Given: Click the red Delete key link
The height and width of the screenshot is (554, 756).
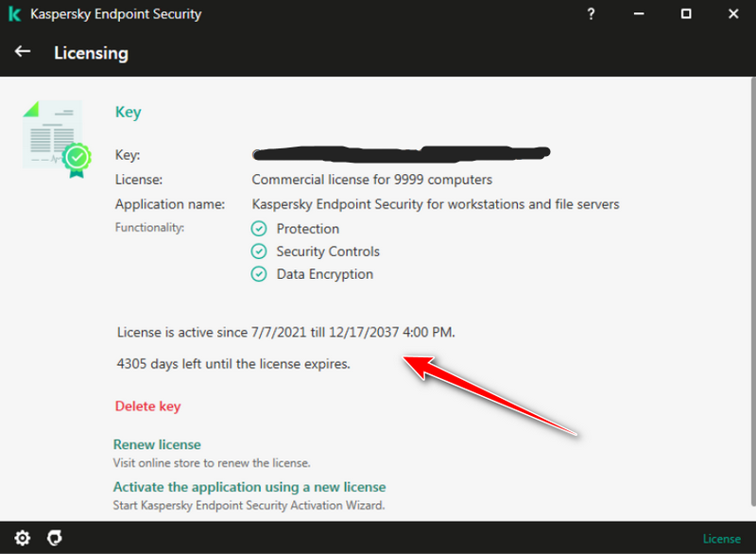Looking at the screenshot, I should pos(147,407).
